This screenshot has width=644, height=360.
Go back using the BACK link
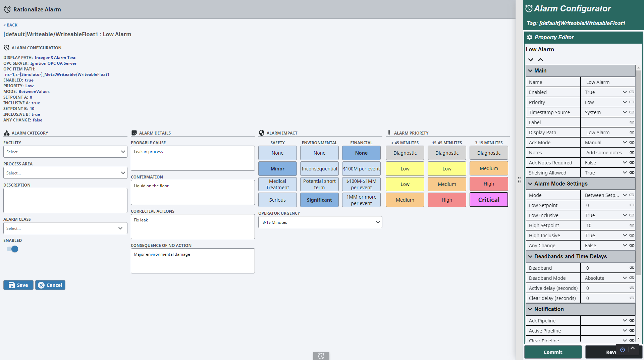click(10, 25)
